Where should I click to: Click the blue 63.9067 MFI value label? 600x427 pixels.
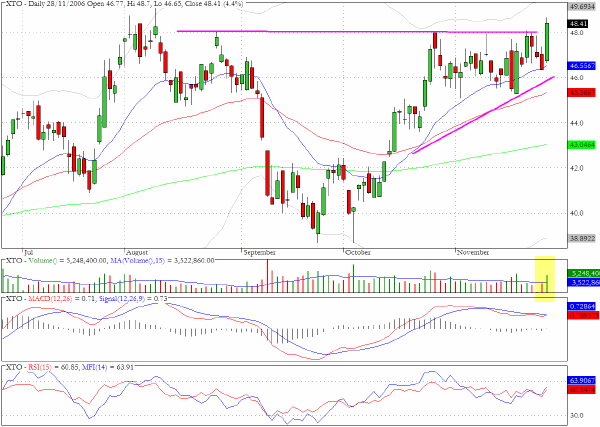[x=582, y=381]
